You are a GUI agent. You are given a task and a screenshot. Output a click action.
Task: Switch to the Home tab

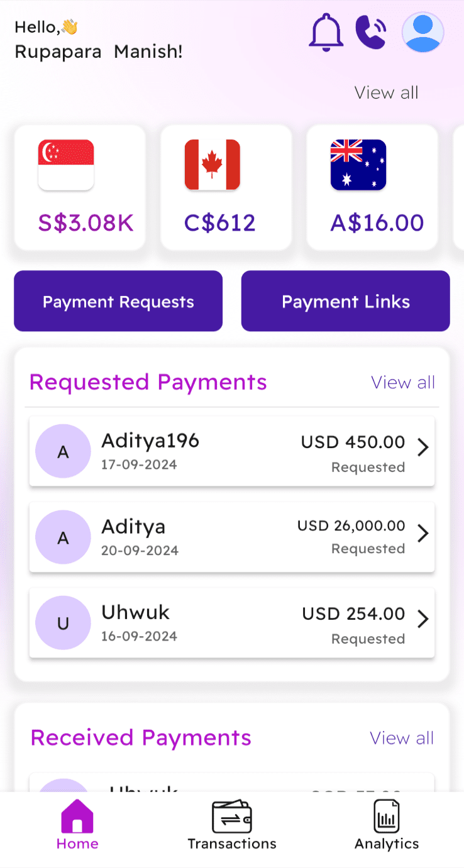pyautogui.click(x=77, y=825)
